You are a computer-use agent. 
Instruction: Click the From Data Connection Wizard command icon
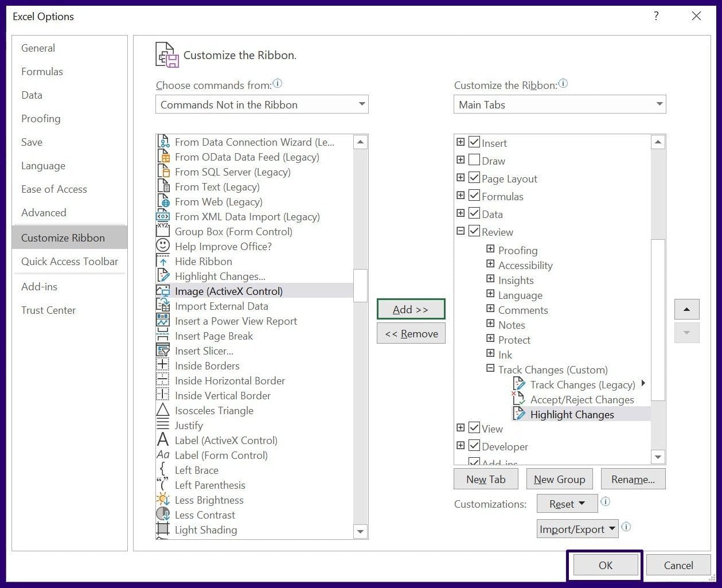click(163, 142)
